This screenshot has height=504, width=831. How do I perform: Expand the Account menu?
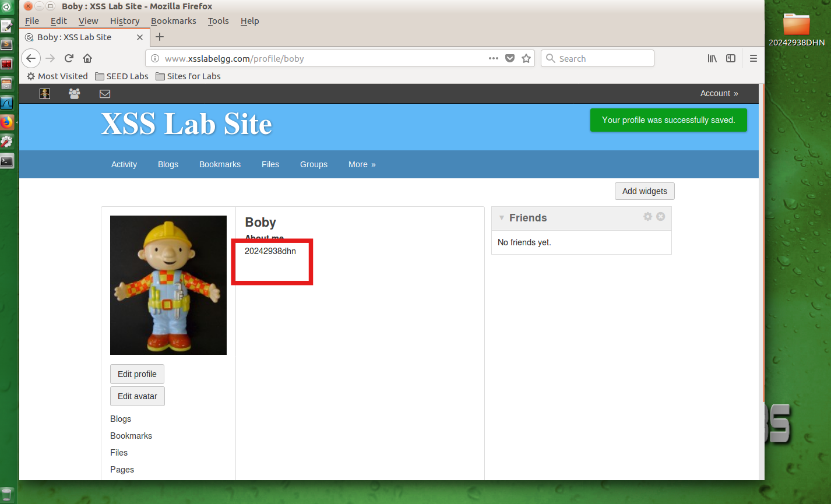click(719, 93)
